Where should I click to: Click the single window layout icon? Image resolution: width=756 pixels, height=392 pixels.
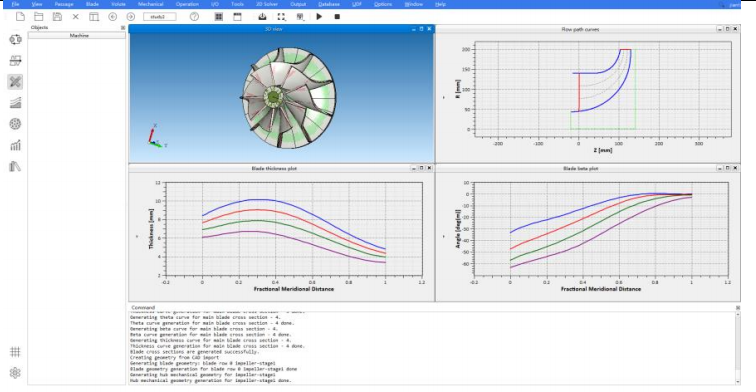237,16
